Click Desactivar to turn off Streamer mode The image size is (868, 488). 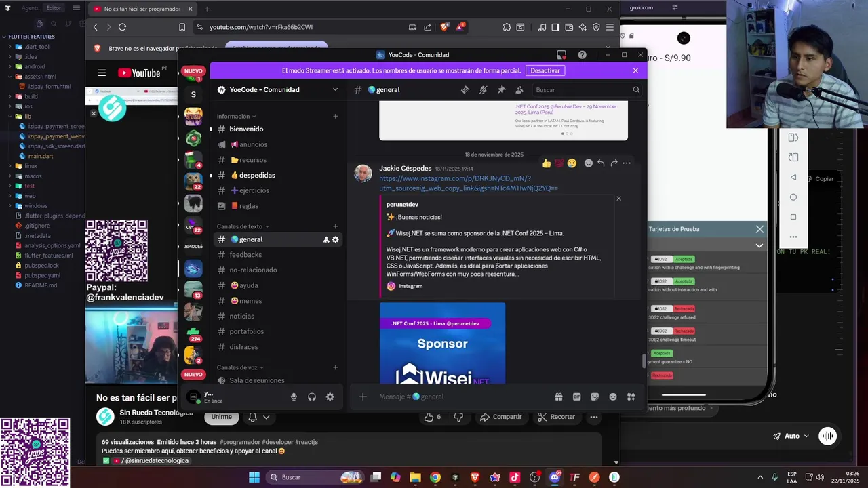[x=545, y=70]
